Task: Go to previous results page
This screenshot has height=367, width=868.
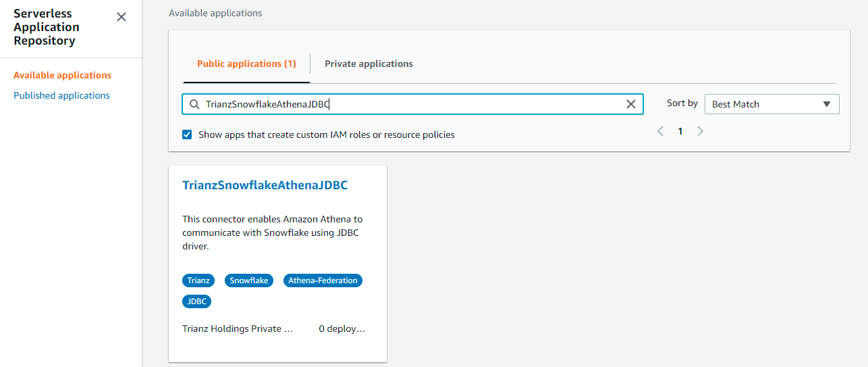Action: pos(661,131)
